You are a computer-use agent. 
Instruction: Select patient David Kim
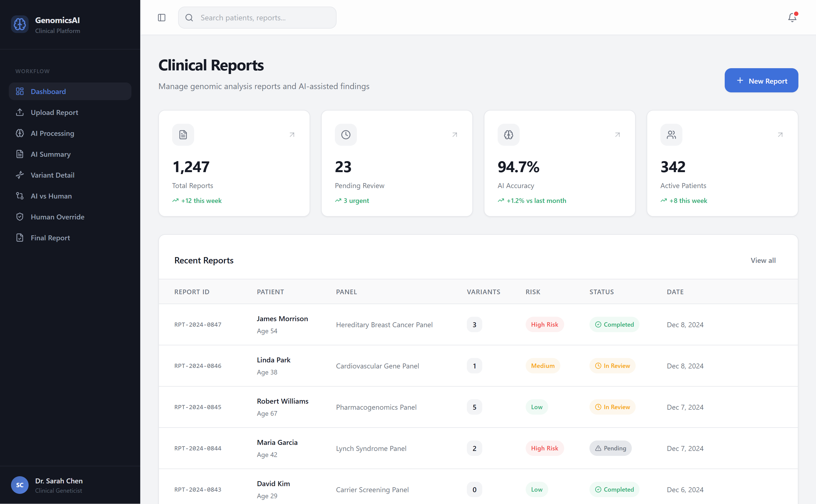(273, 484)
